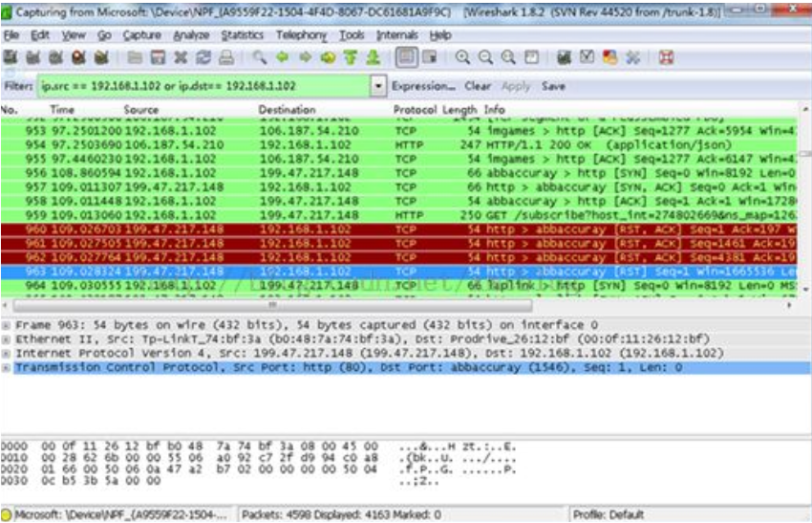Go forward in packet history
This screenshot has width=812, height=523.
pyautogui.click(x=305, y=57)
